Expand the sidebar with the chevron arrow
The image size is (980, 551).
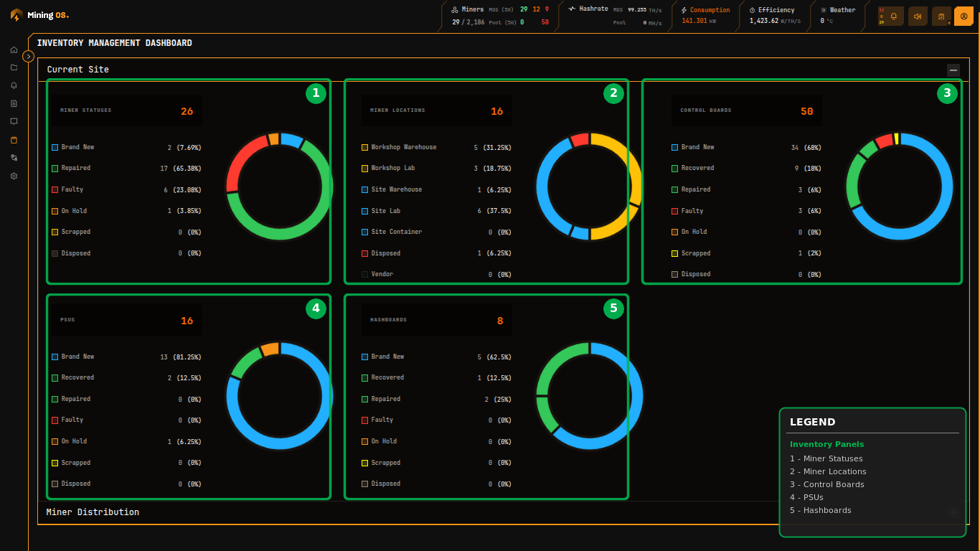click(29, 56)
